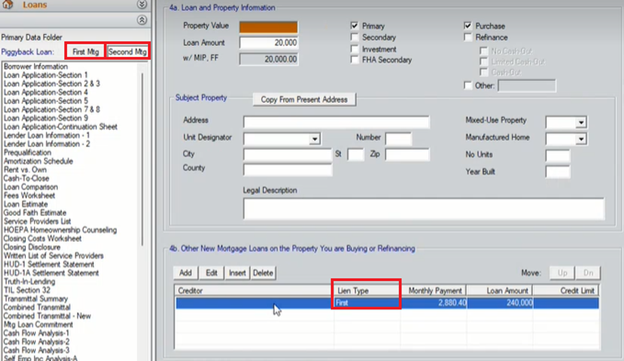Open Loan Application-Continuation Sheet

pyautogui.click(x=60, y=127)
